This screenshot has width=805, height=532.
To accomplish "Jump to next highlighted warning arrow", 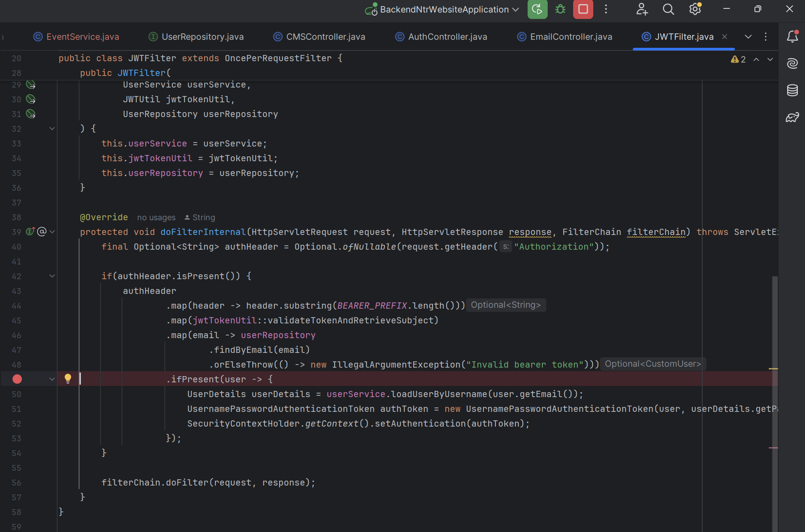I will tap(770, 59).
